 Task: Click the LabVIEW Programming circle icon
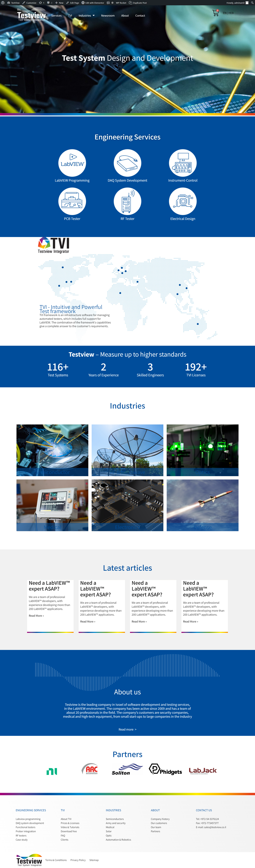tap(72, 163)
